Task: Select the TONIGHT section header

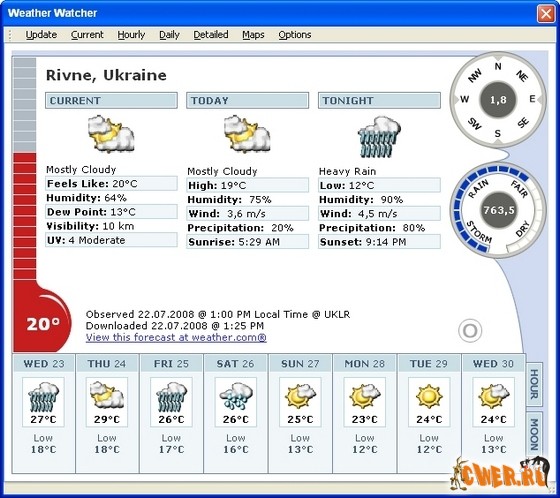Action: 379,100
